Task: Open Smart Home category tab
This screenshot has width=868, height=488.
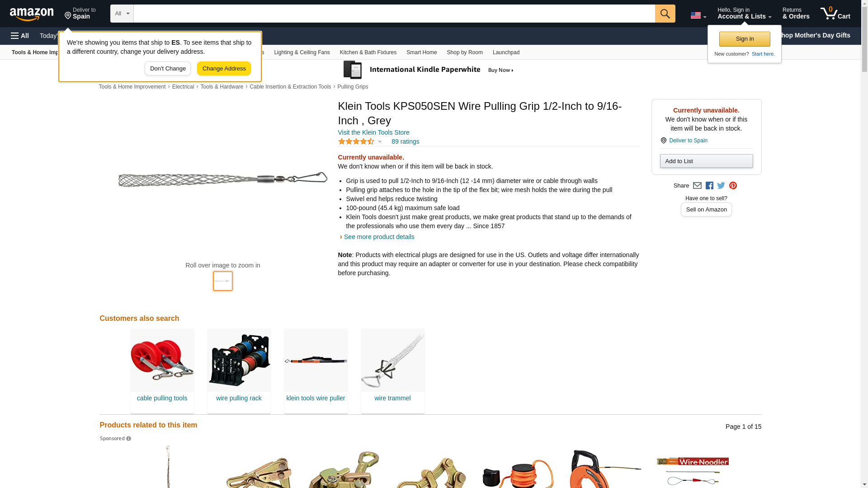Action: tap(421, 52)
